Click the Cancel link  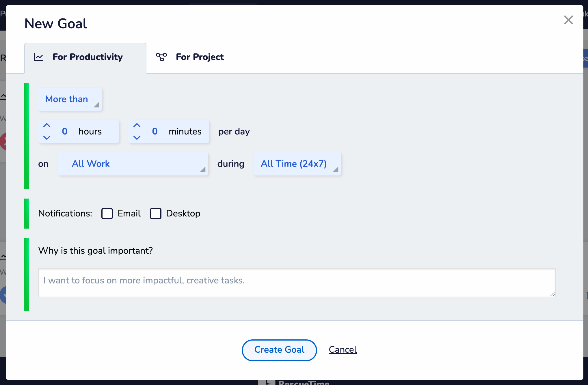click(x=343, y=350)
